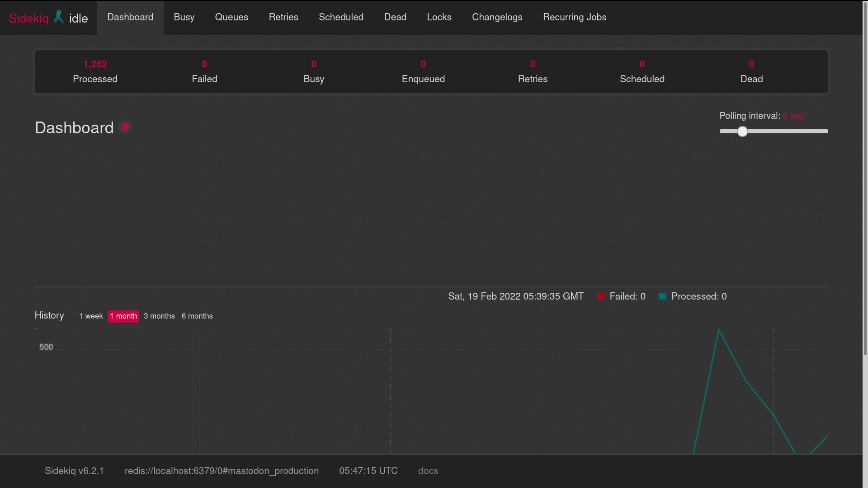Click the Sidekiq kicking figure logo icon
The height and width of the screenshot is (488, 868).
tap(59, 17)
